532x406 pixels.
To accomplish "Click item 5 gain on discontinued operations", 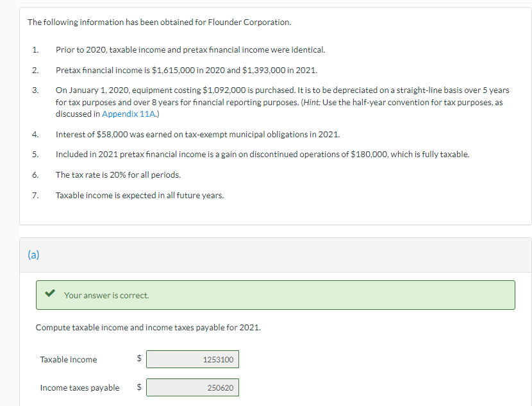I will point(263,155).
